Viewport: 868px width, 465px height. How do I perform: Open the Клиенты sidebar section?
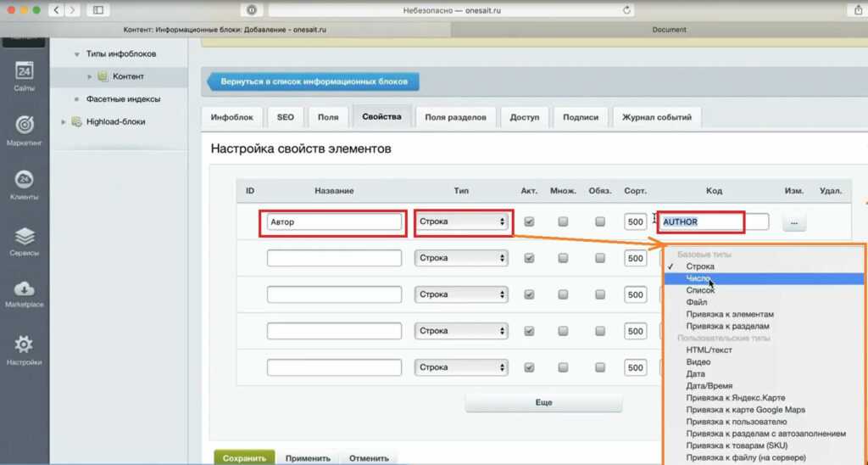click(25, 186)
